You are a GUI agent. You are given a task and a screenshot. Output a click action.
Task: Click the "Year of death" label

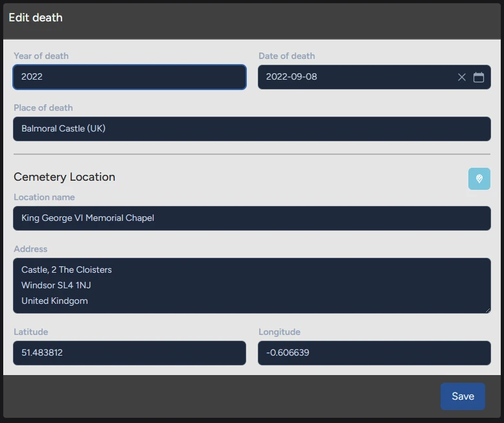pyautogui.click(x=41, y=56)
